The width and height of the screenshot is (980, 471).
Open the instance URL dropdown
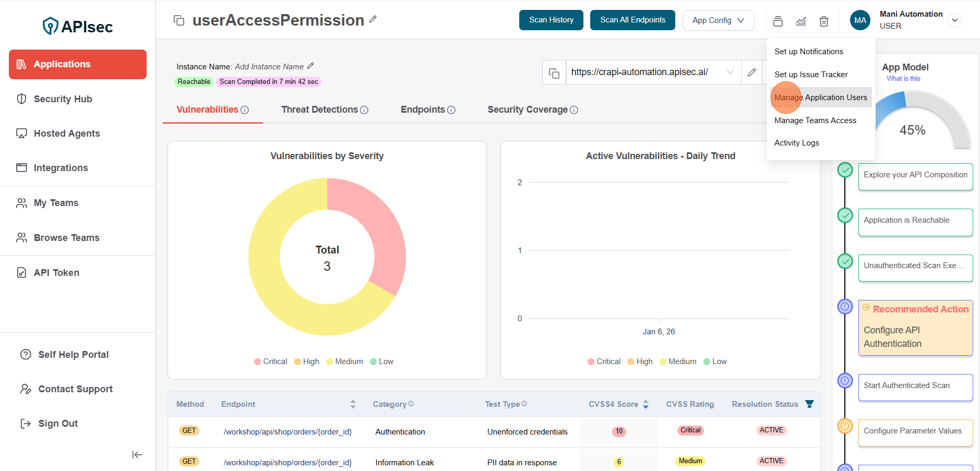click(x=730, y=73)
